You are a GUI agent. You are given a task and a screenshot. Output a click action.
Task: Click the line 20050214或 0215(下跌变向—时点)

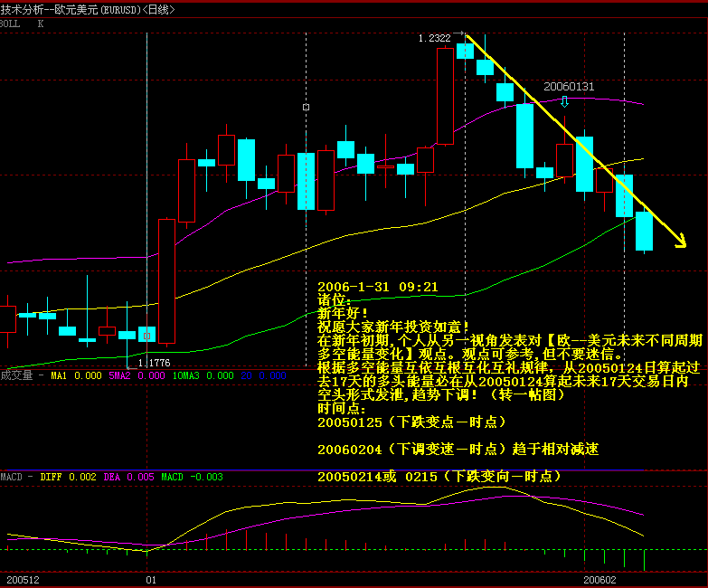click(x=439, y=476)
